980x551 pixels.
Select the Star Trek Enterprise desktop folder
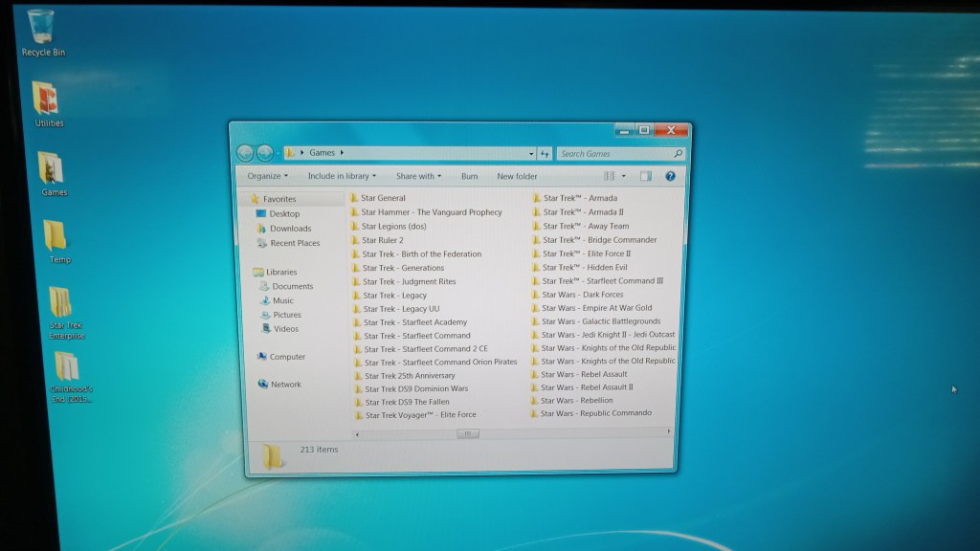click(62, 304)
